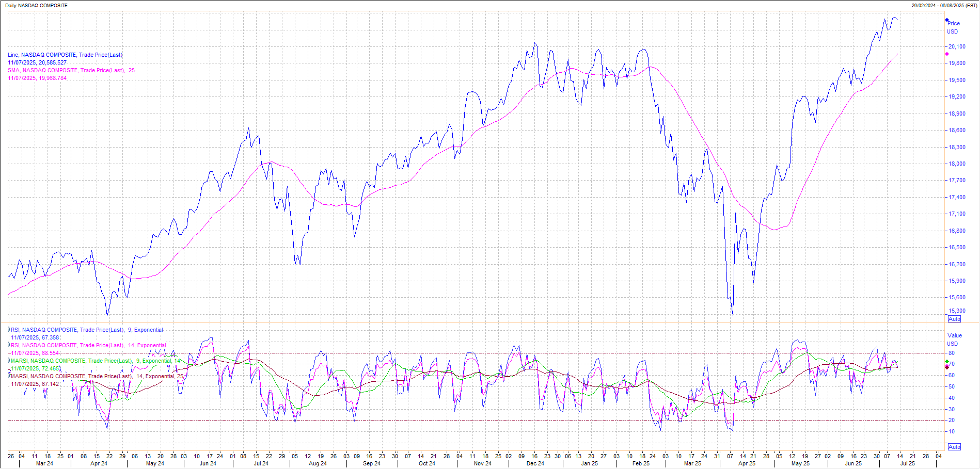This screenshot has width=980, height=469.
Task: Click the icon beside the green MARSI 9 legend
Action: coord(9,361)
